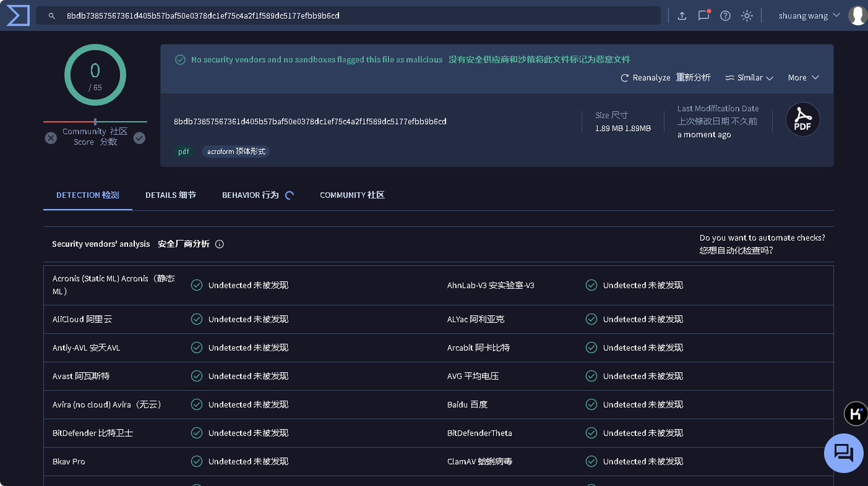This screenshot has width=868, height=486.
Task: Click Undetected check icon for Arcabit
Action: 591,348
